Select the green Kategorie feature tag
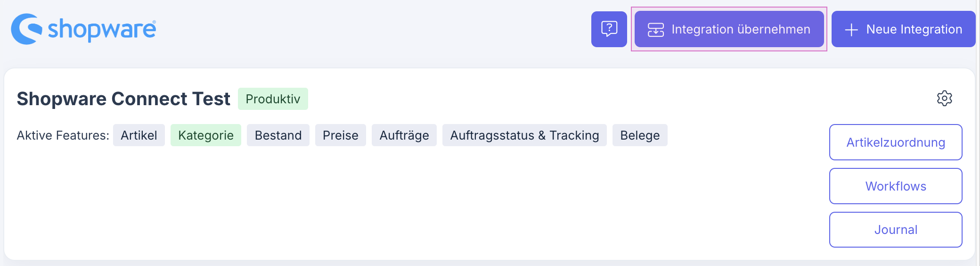 pyautogui.click(x=205, y=135)
